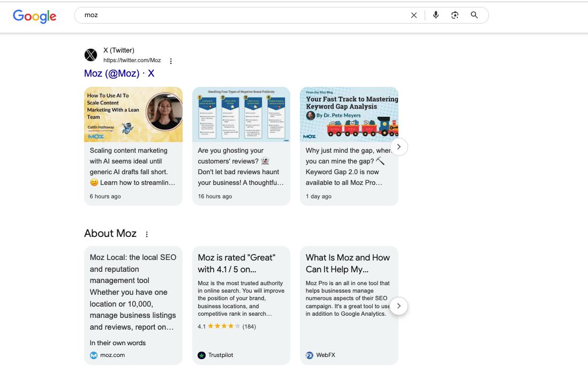This screenshot has width=588, height=372.
Task: Clear the search box text
Action: [x=413, y=16]
